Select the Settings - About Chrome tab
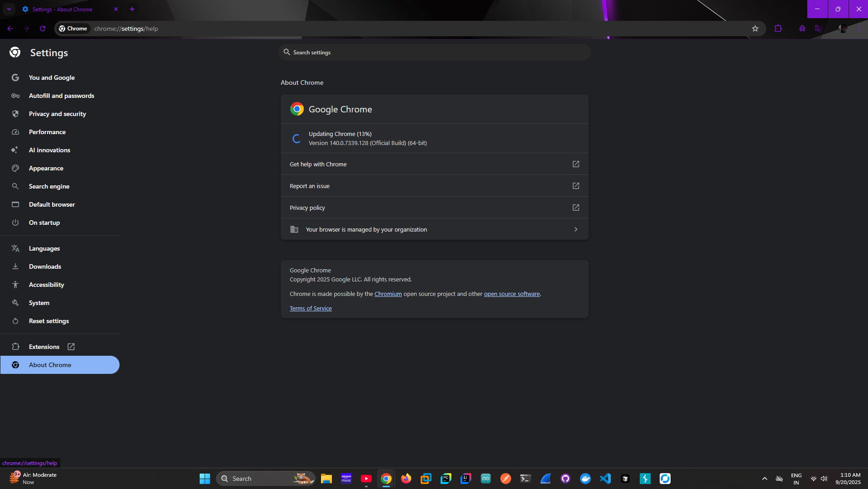The width and height of the screenshot is (868, 489). click(70, 9)
